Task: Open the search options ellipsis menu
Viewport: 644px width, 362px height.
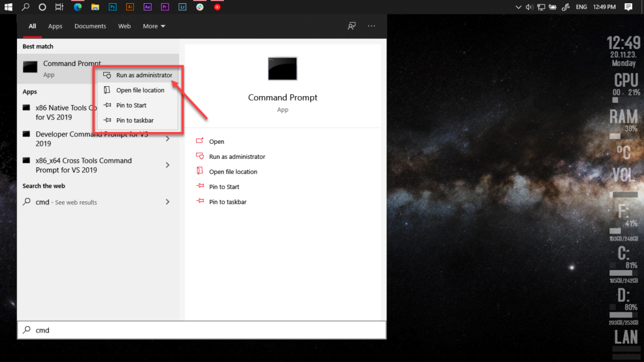Action: (x=371, y=26)
